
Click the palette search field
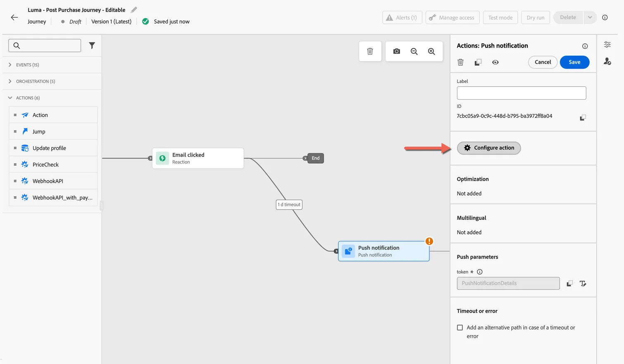(x=45, y=45)
